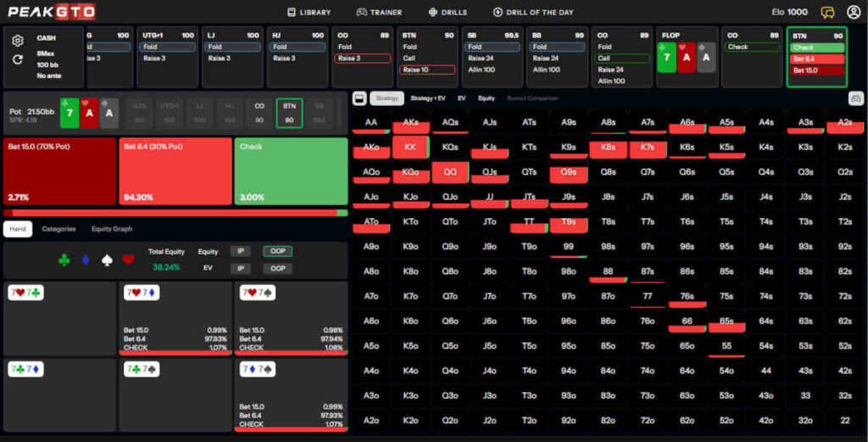Select the green Check action box

click(x=291, y=171)
